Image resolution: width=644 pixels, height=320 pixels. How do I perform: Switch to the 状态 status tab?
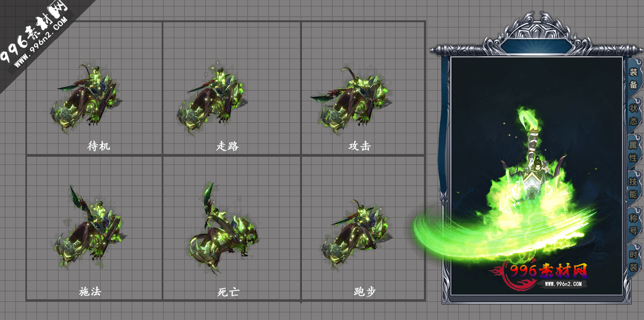click(x=633, y=115)
